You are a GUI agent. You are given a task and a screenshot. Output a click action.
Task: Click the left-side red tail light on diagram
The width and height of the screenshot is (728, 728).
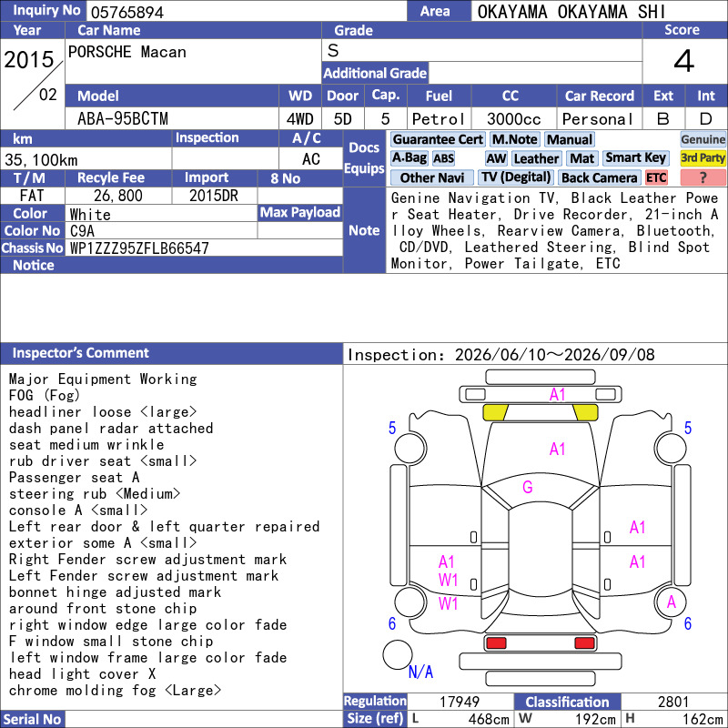click(x=496, y=643)
